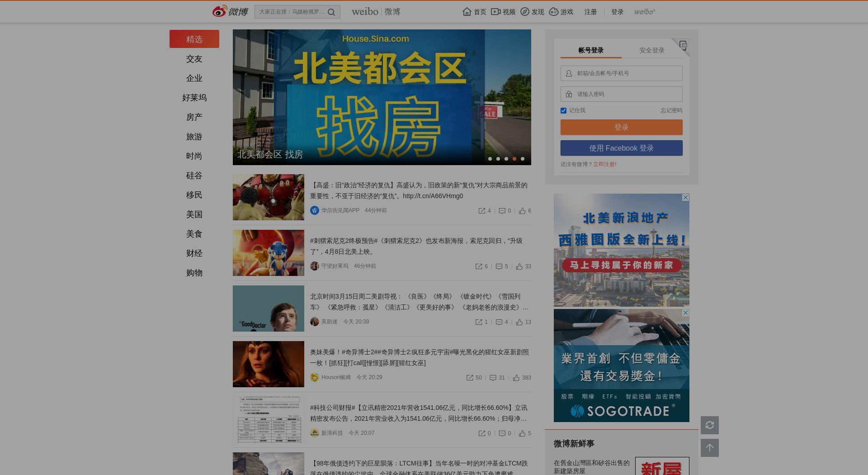868x475 pixels.
Task: Focus the 请输入密码 password field
Action: (x=622, y=94)
